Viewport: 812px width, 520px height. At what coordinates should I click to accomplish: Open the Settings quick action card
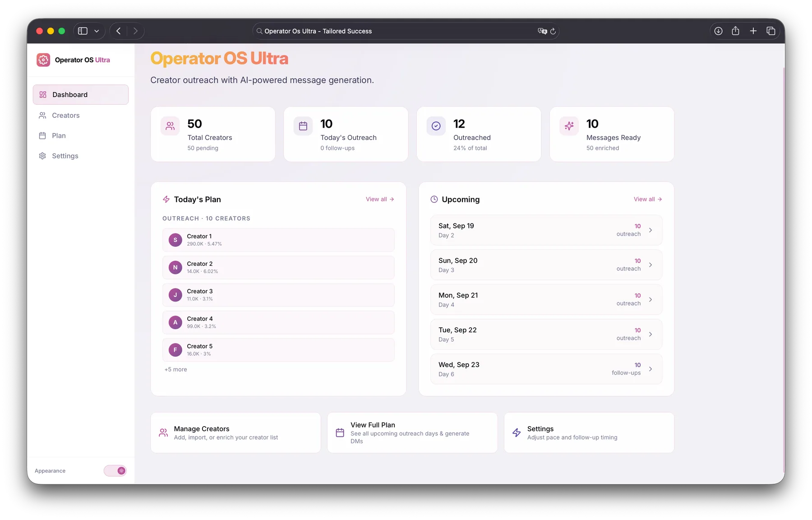589,432
